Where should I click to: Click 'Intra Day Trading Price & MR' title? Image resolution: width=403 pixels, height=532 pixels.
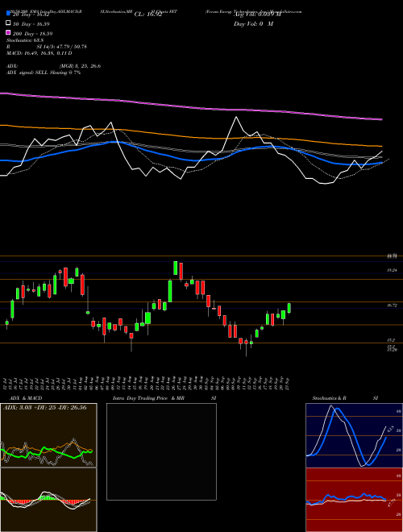[x=148, y=398]
